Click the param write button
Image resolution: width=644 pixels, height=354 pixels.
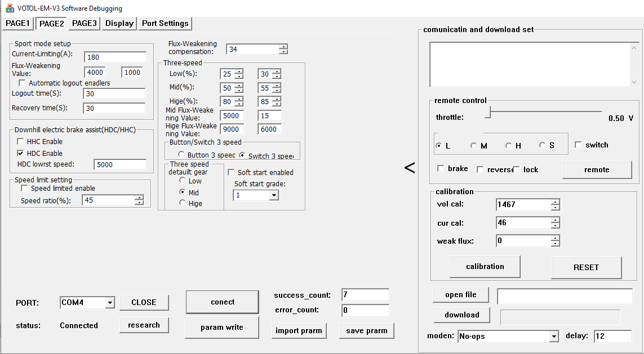(222, 327)
